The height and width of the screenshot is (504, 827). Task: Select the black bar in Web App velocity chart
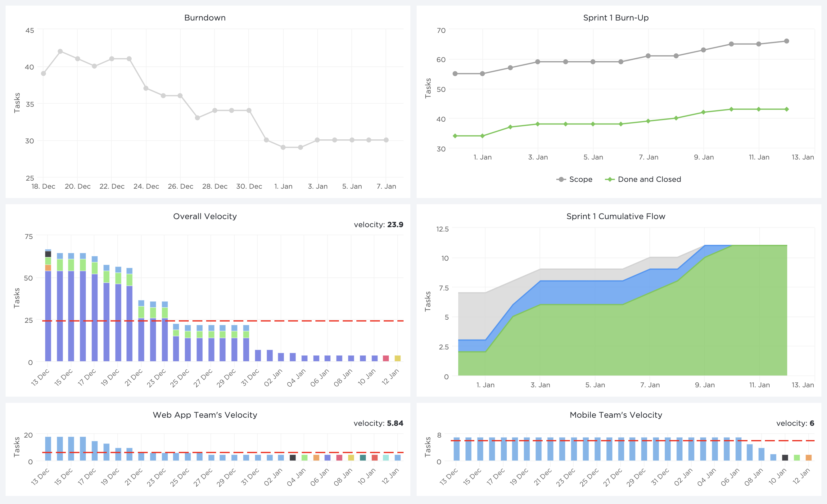293,457
